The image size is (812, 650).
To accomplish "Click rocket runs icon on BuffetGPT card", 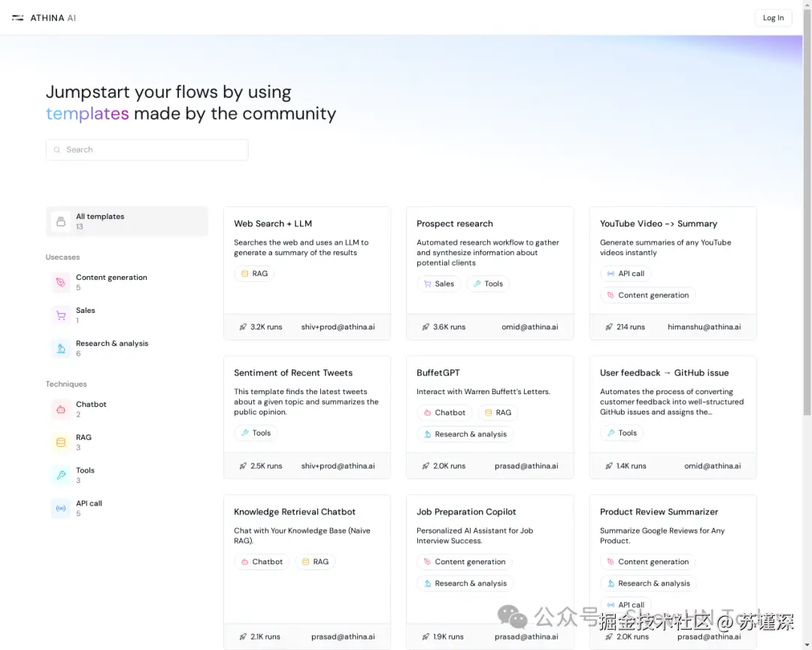I will [426, 466].
